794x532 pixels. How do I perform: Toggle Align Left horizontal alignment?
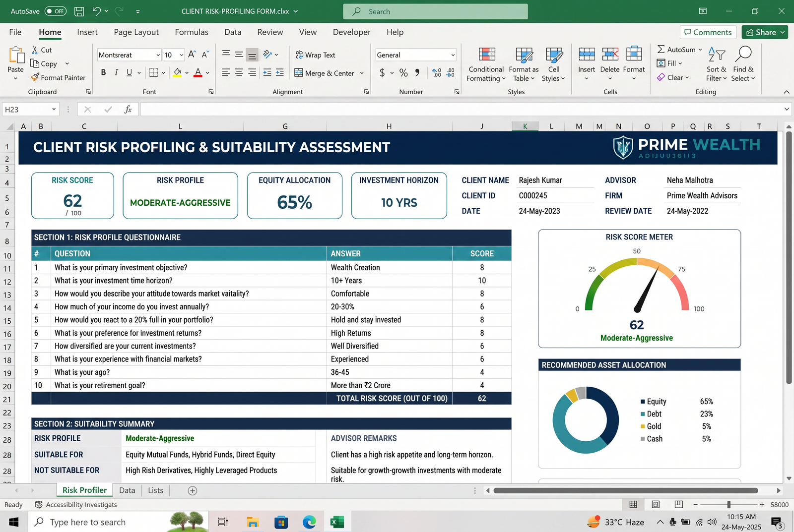[226, 72]
